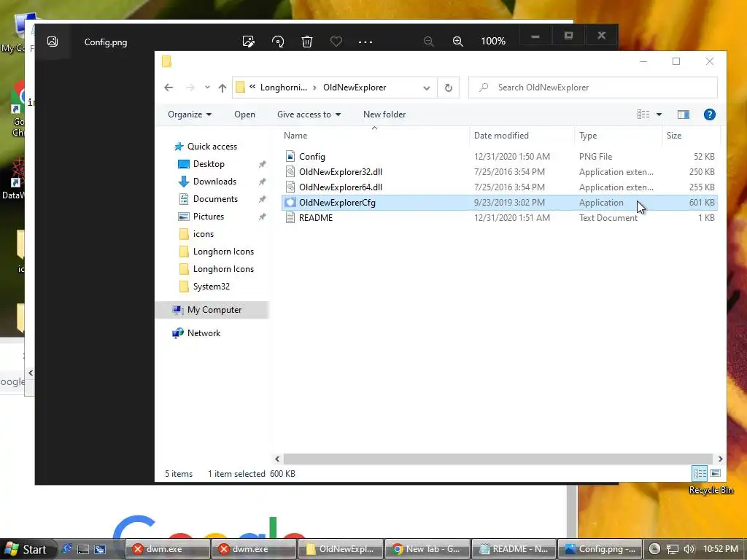Click horizontal scrollbar right arrow
The width and height of the screenshot is (747, 560).
pyautogui.click(x=720, y=459)
